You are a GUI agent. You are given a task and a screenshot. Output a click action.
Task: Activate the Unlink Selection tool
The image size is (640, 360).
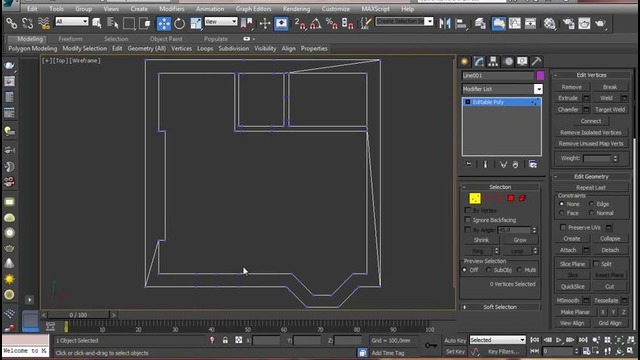[28, 24]
